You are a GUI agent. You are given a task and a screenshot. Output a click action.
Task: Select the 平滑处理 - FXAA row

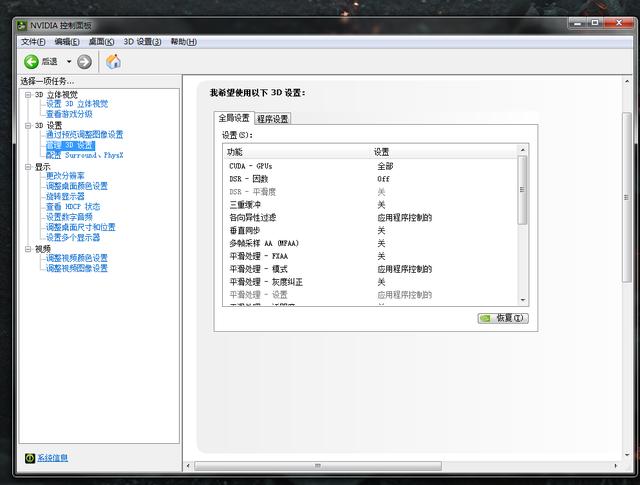pos(370,256)
